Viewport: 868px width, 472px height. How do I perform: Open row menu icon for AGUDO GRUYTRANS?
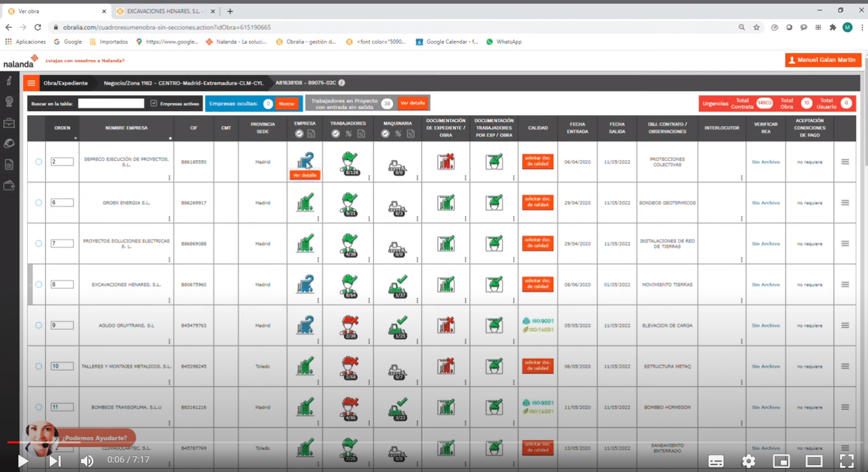pos(845,325)
